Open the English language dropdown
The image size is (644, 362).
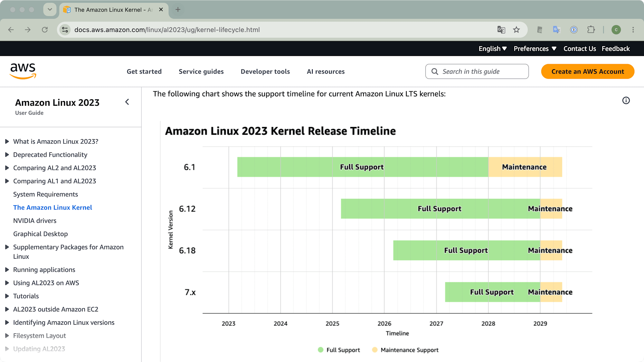(492, 49)
